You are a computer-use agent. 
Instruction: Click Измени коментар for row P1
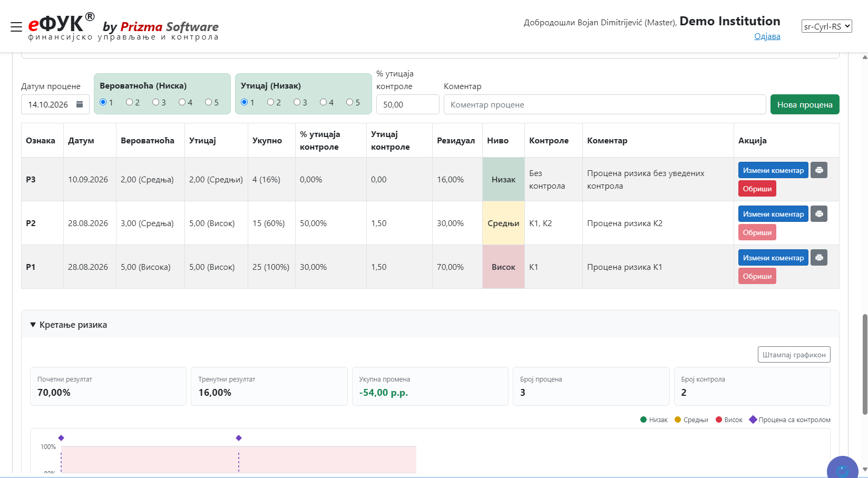(773, 258)
